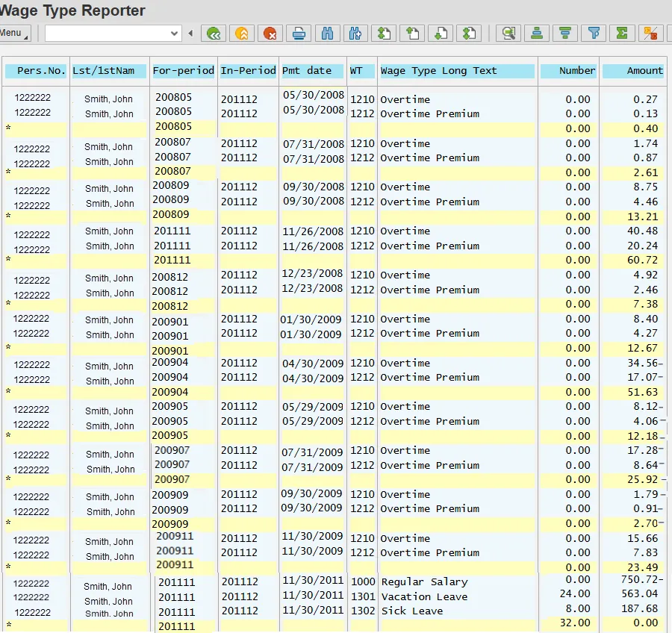
Task: Click the Set Filter funnel icon
Action: pos(594,34)
